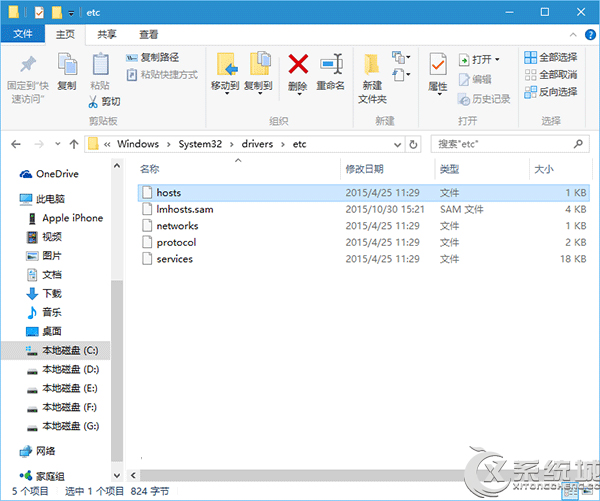Click the Refresh button by address bar
This screenshot has height=501, width=600.
413,145
